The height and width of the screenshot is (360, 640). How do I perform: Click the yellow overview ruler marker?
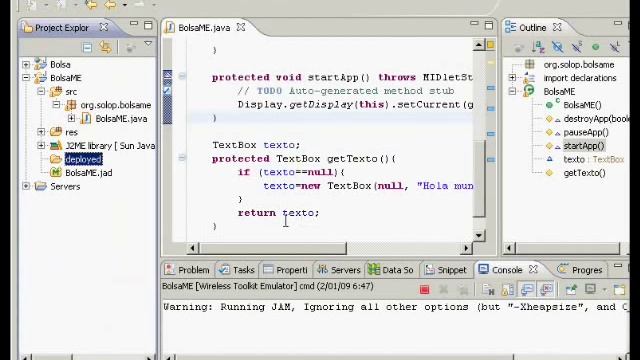coord(491,62)
